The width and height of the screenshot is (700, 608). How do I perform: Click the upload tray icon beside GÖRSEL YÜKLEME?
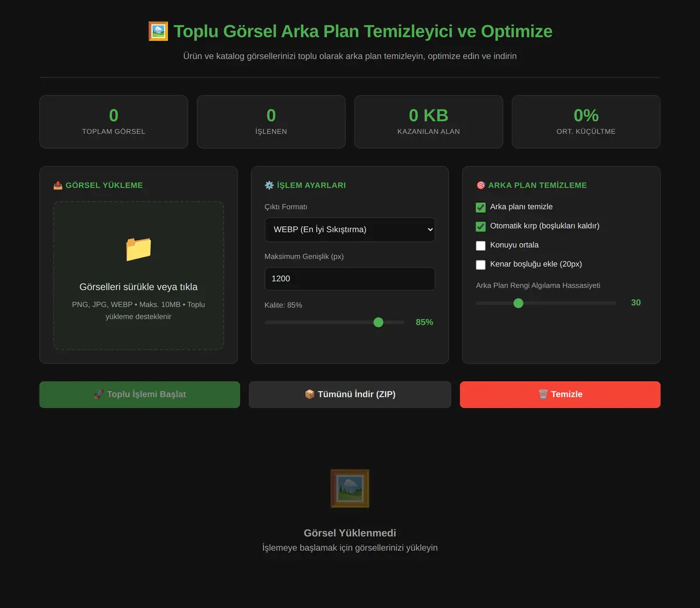tap(58, 185)
